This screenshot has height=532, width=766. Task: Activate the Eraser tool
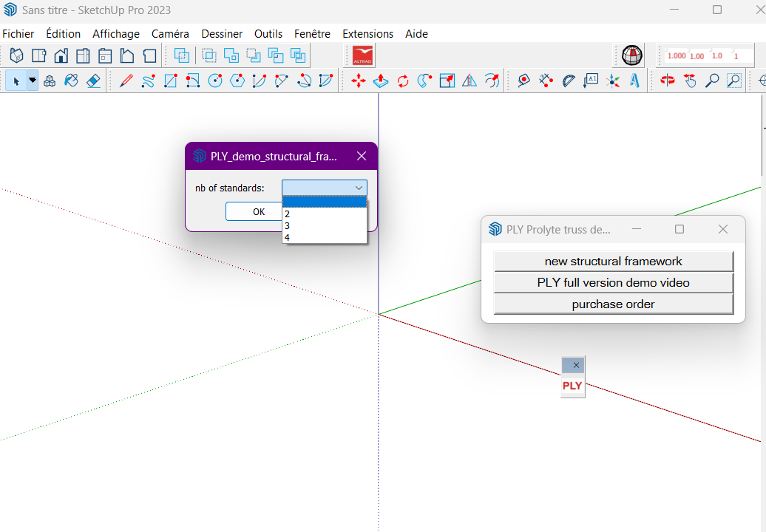(93, 81)
